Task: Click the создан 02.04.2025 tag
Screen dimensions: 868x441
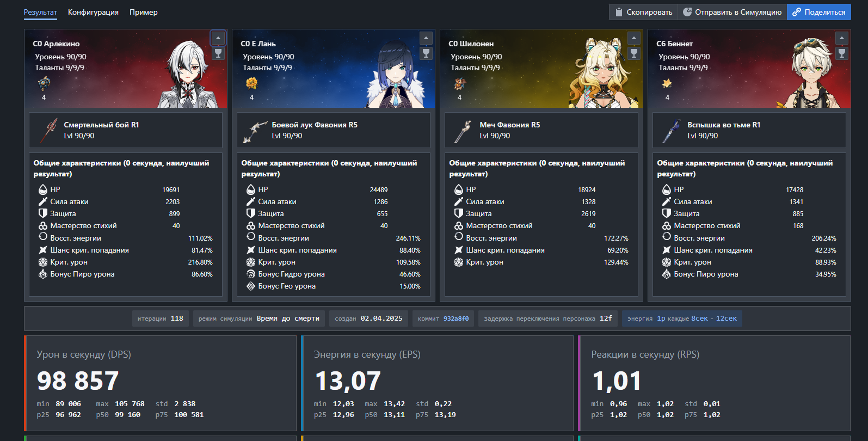Action: (368, 318)
